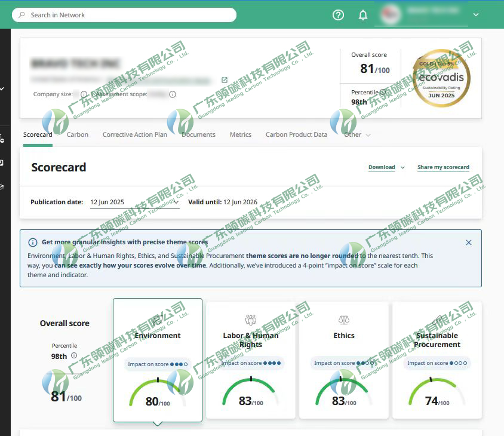Open the notifications bell icon

[x=363, y=15]
